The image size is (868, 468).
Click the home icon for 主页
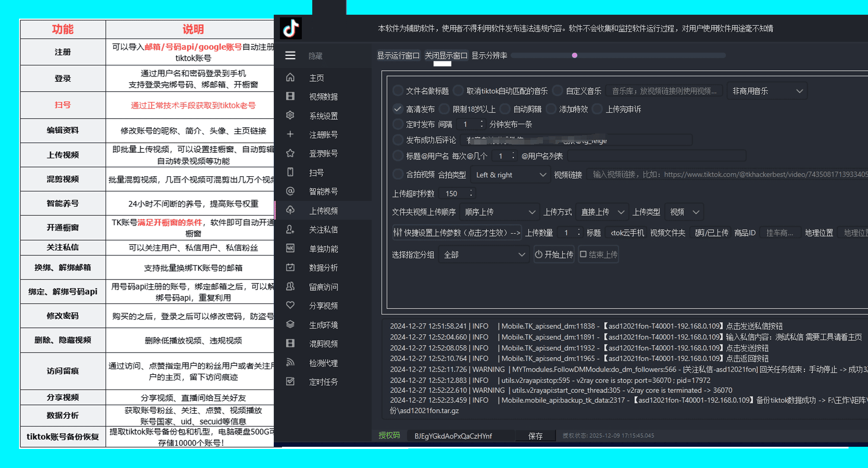tap(290, 77)
